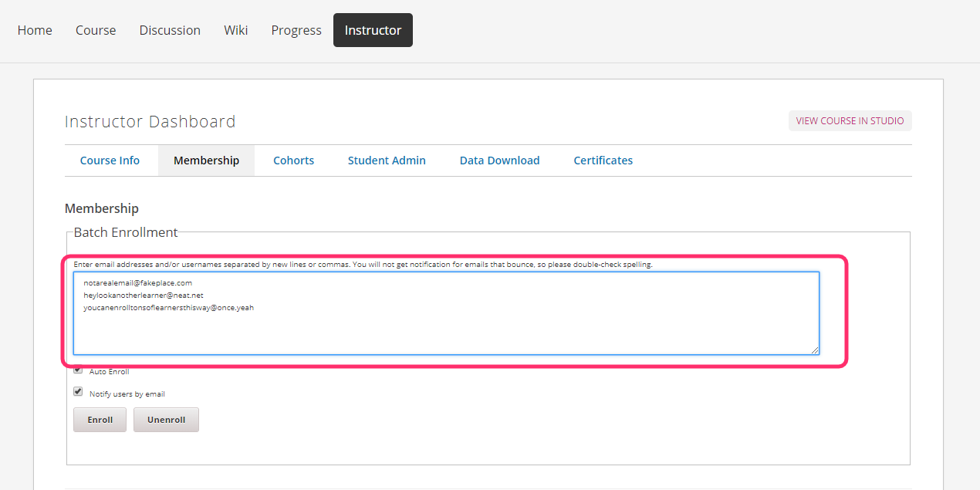Switch to the Data Download tab
The image size is (980, 490).
[x=499, y=160]
